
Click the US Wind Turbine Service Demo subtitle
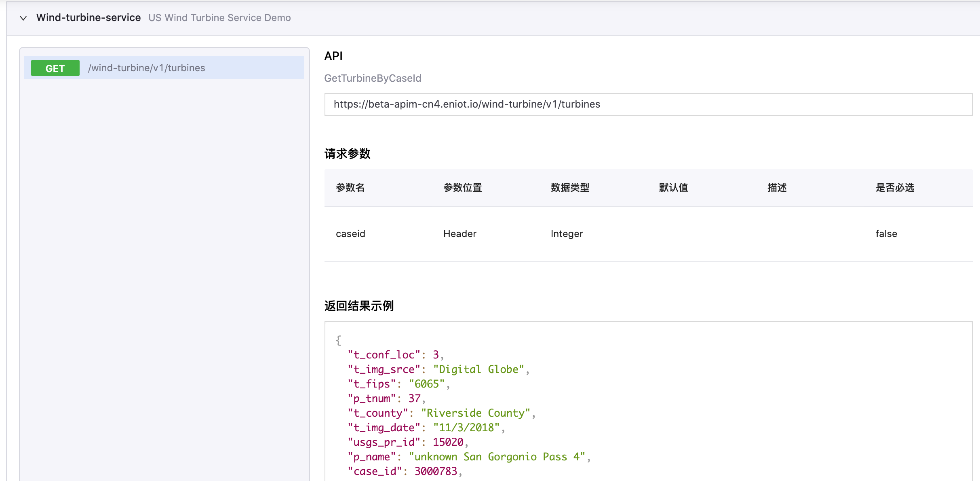(x=219, y=17)
